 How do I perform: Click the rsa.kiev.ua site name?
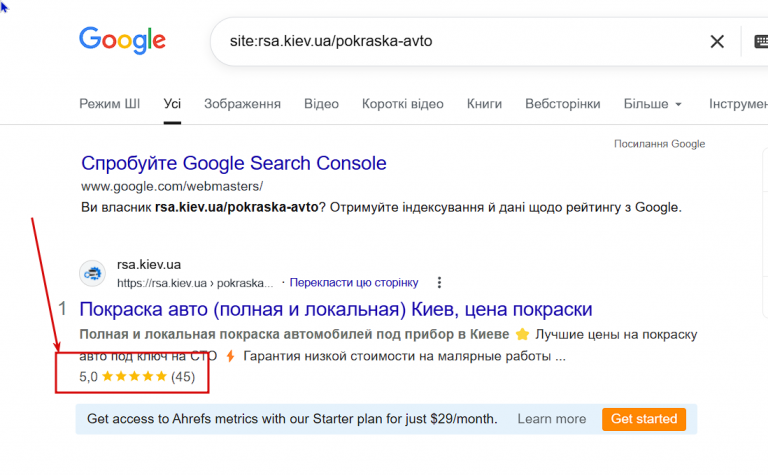coord(149,264)
